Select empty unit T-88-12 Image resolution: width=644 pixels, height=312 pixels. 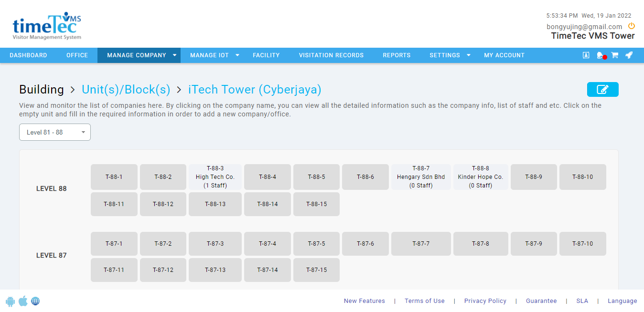click(x=163, y=204)
